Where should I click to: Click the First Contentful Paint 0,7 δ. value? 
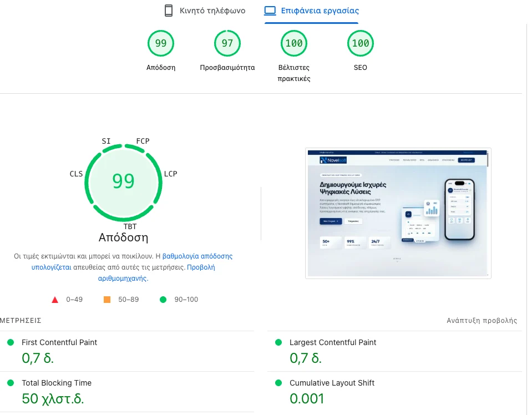coord(38,358)
